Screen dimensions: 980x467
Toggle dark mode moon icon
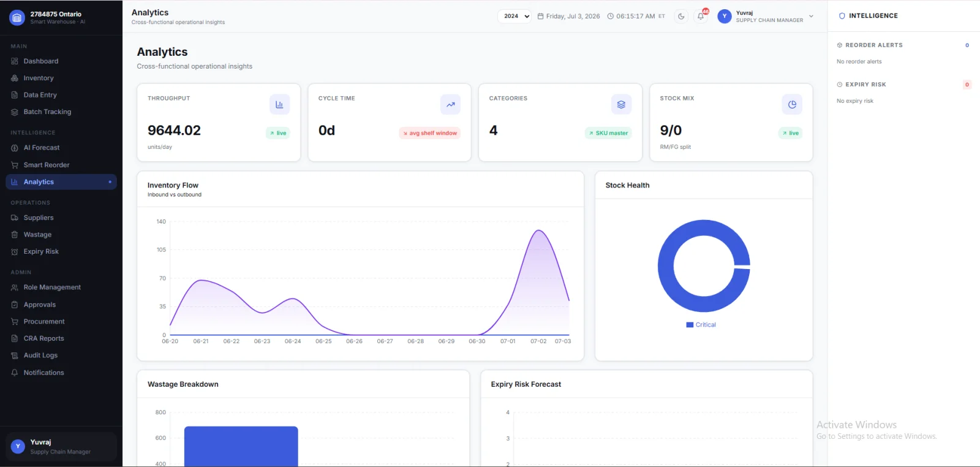coord(681,17)
